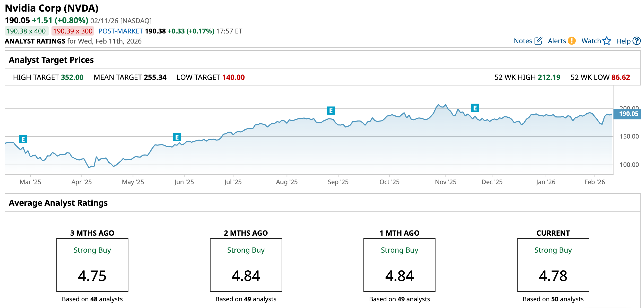644x308 pixels.
Task: Select the CURRENT Strong Buy 4.78 box
Action: [553, 265]
